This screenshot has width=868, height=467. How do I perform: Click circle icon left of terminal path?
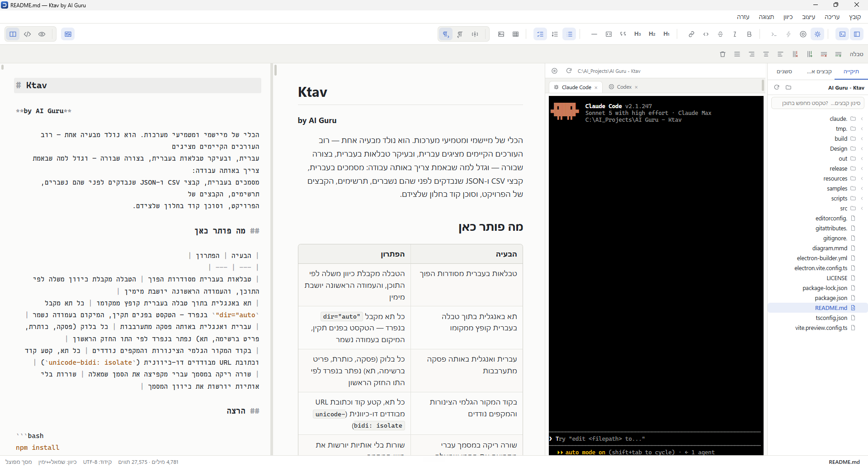(554, 71)
